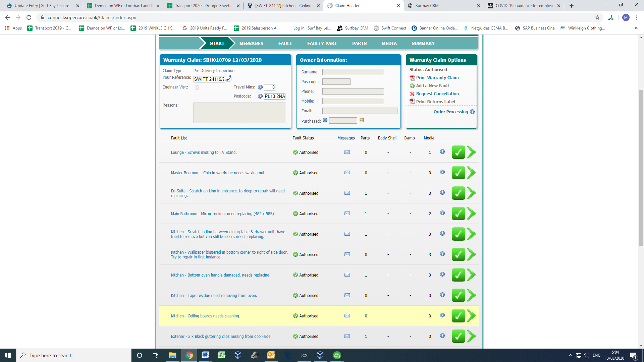Expand Master Bedroom wardrobe chip fault arrow
Screen dimensions: 644x362
472,173
